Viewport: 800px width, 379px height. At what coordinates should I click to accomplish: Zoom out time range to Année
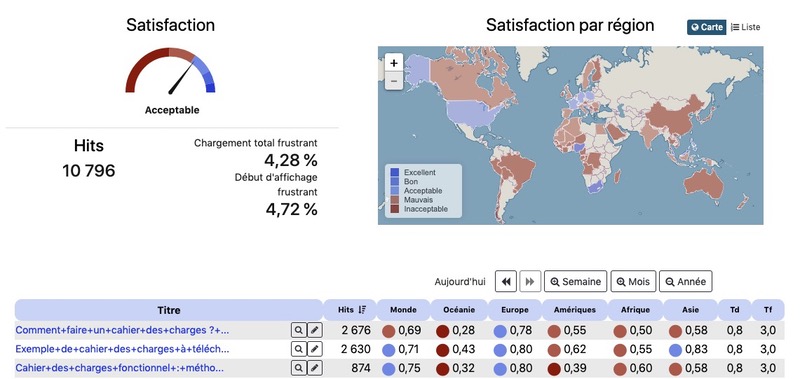(x=686, y=282)
